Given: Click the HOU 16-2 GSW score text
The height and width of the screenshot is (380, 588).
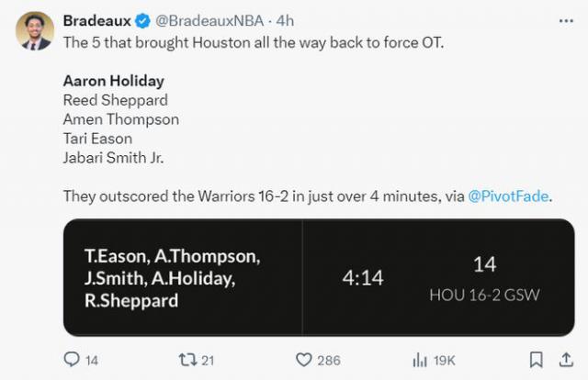Looking at the screenshot, I should point(484,295).
